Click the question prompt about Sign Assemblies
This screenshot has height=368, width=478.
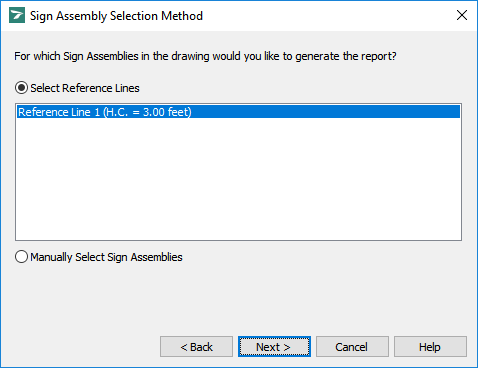pos(205,56)
